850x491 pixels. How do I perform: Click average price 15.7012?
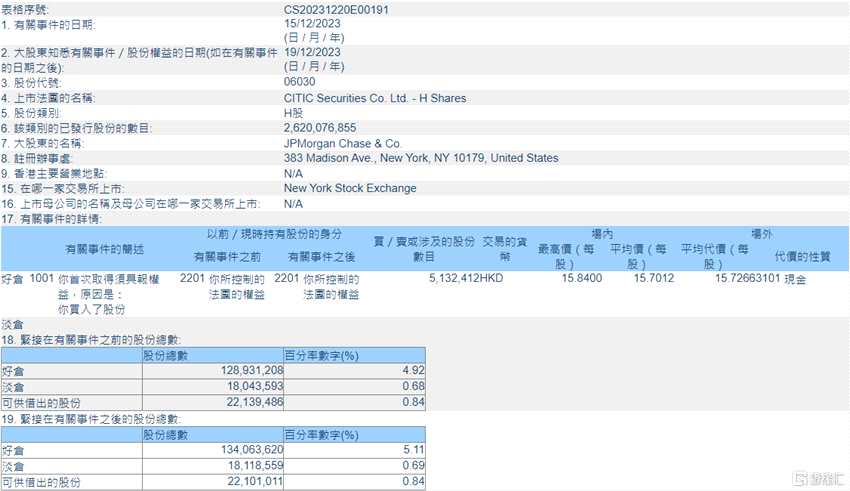pyautogui.click(x=654, y=278)
